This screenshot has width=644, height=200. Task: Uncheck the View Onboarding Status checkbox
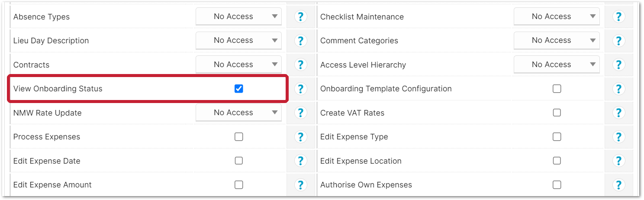(x=238, y=89)
